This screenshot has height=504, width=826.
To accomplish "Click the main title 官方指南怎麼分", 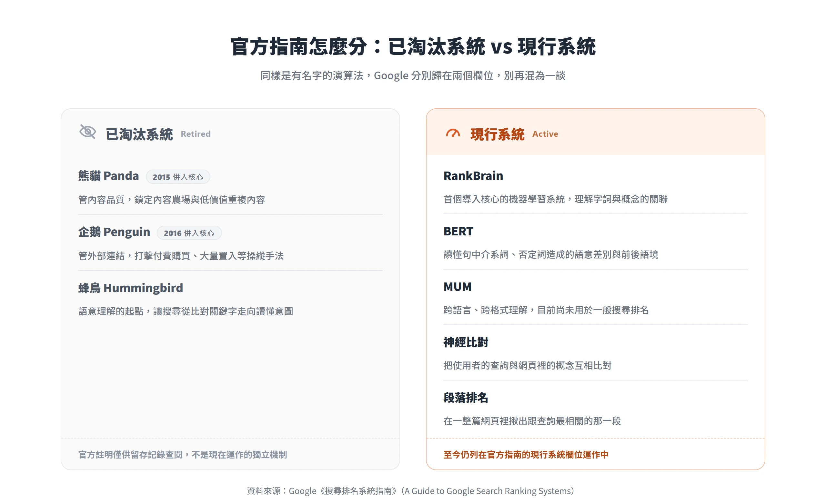I will point(413,46).
